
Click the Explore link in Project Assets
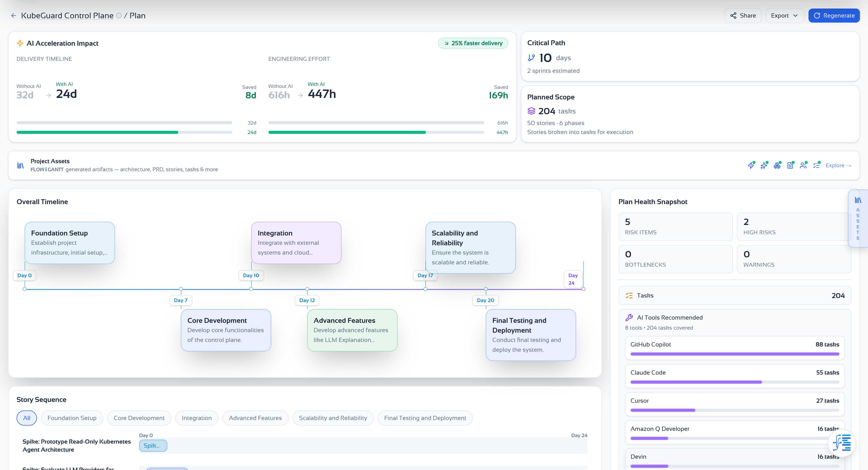(838, 165)
